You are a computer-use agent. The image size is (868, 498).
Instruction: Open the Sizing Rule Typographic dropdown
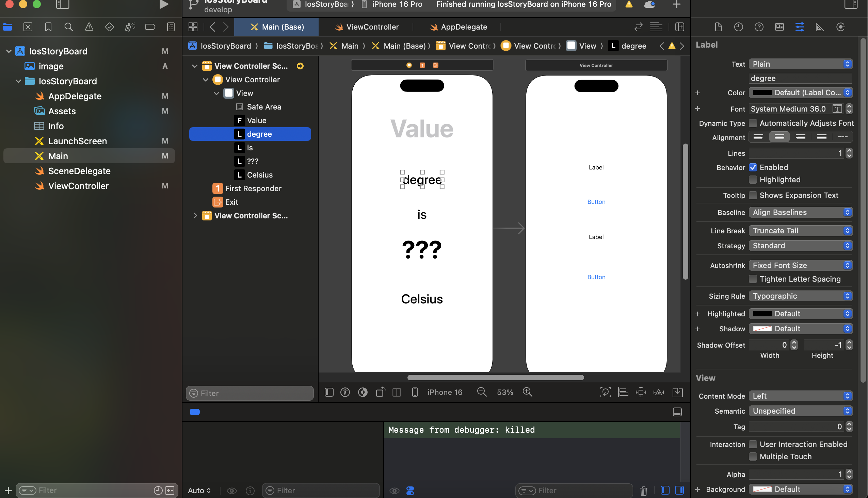[801, 296]
